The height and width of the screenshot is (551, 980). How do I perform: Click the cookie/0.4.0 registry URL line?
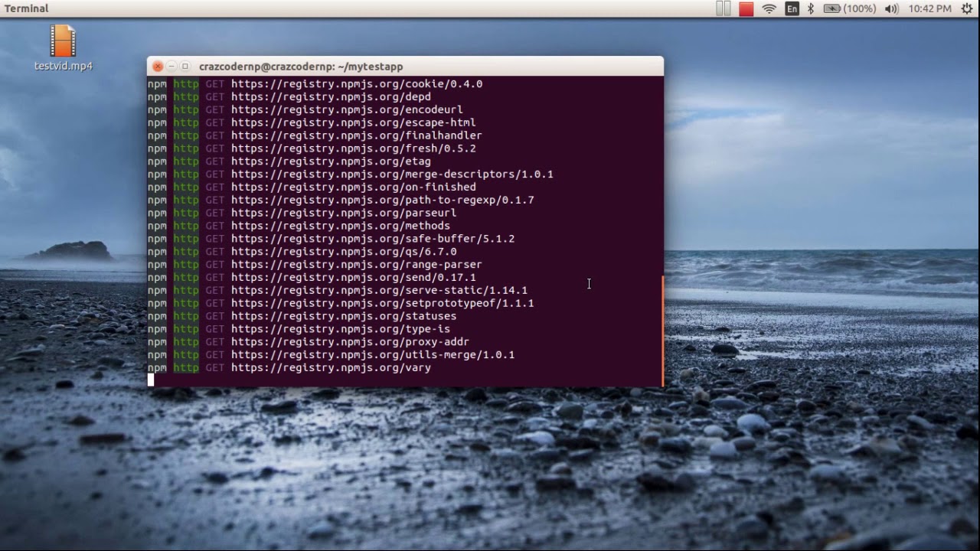tap(357, 84)
